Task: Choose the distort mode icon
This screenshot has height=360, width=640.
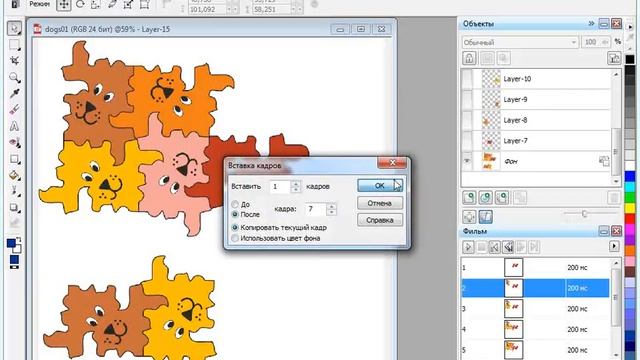Action: tap(128, 4)
